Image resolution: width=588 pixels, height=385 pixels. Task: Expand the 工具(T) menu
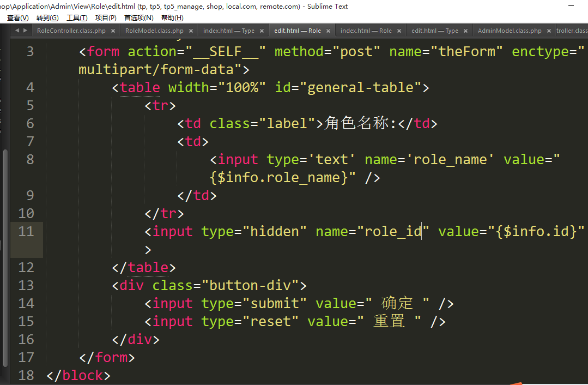tap(77, 18)
